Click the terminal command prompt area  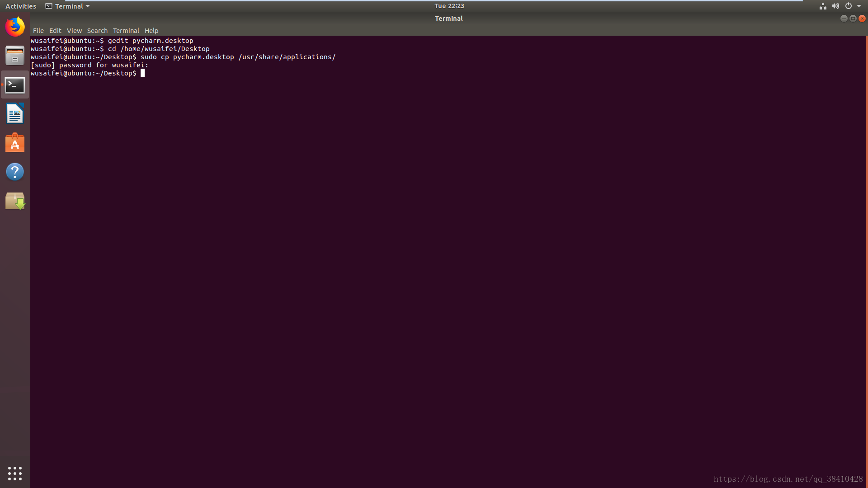tap(143, 73)
